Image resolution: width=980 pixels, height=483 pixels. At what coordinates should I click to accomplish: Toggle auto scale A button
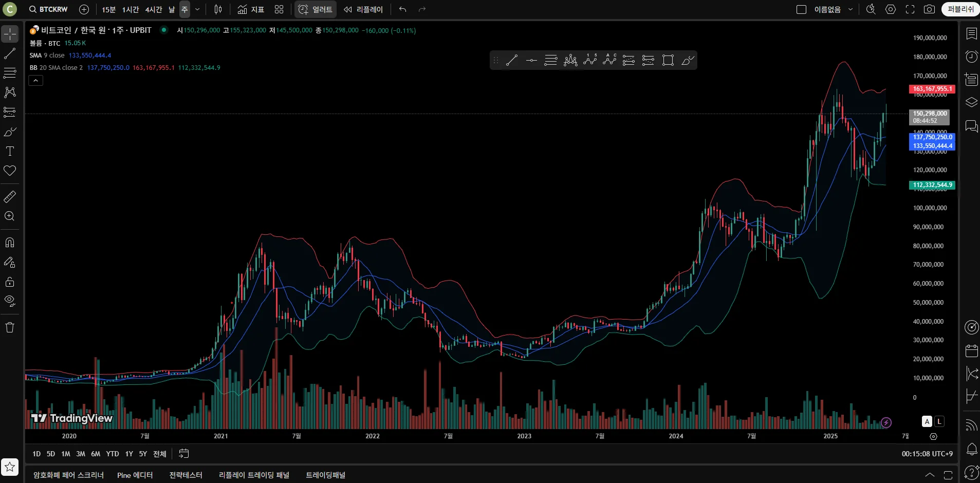click(x=927, y=421)
